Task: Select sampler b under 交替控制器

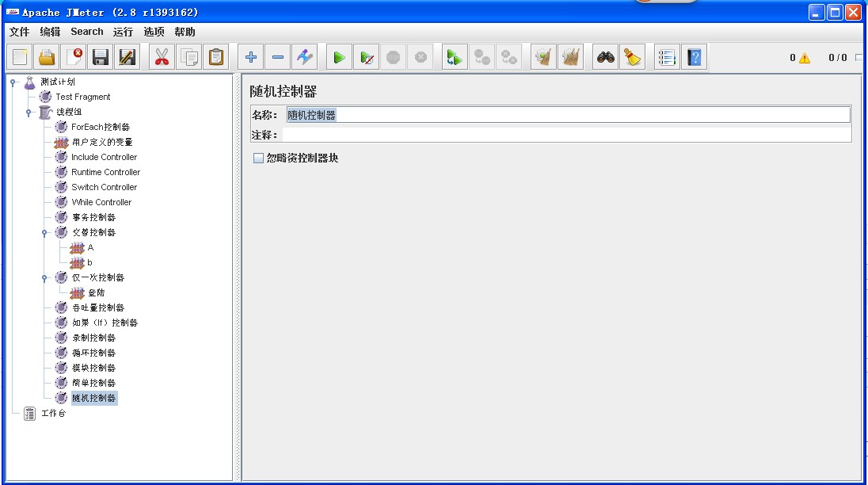Action: [89, 262]
